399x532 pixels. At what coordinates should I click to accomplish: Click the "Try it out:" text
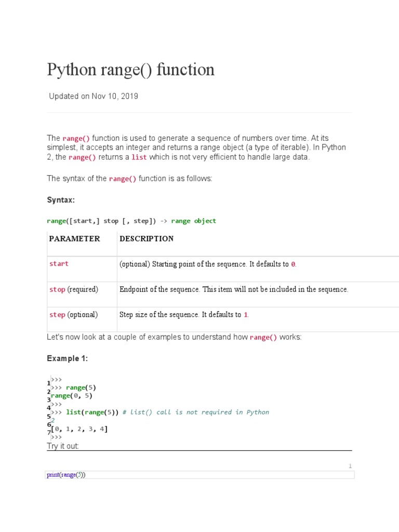click(x=63, y=446)
